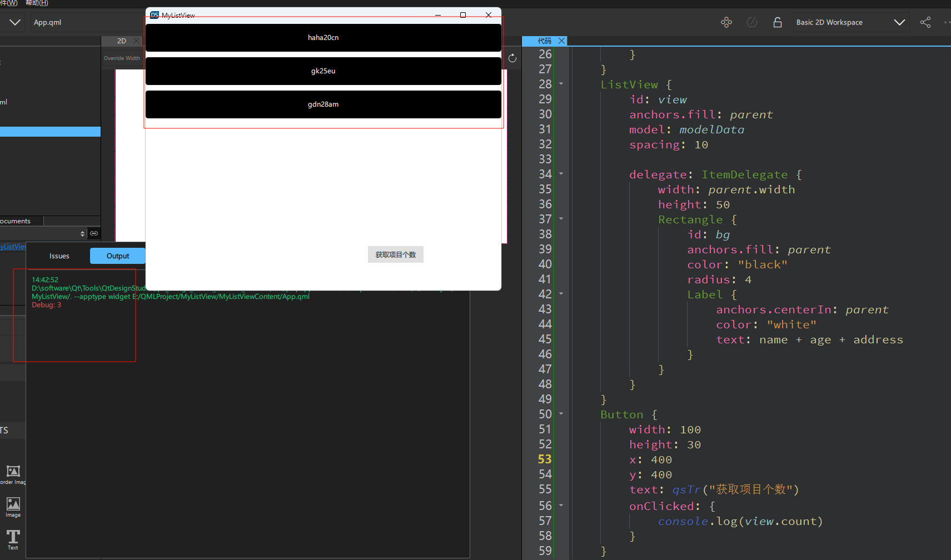951x560 pixels.
Task: Click the share icon beside the workspace selector
Action: [925, 22]
